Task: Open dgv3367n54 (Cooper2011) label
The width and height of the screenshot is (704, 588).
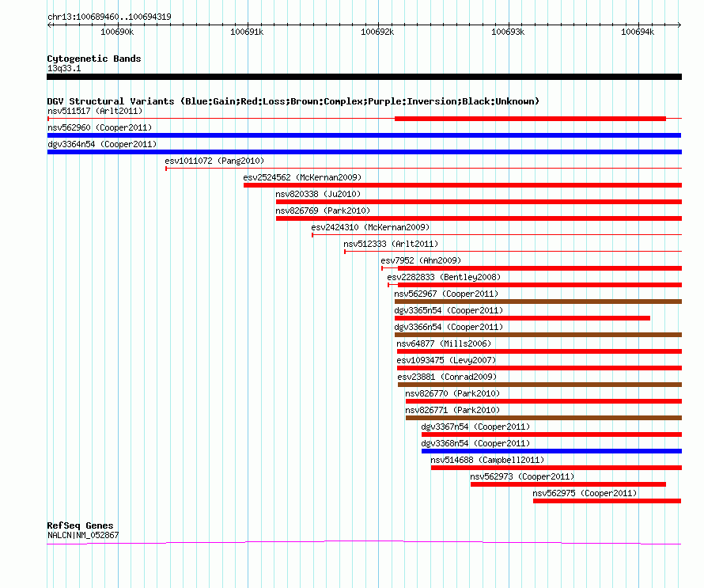Action: coord(475,427)
